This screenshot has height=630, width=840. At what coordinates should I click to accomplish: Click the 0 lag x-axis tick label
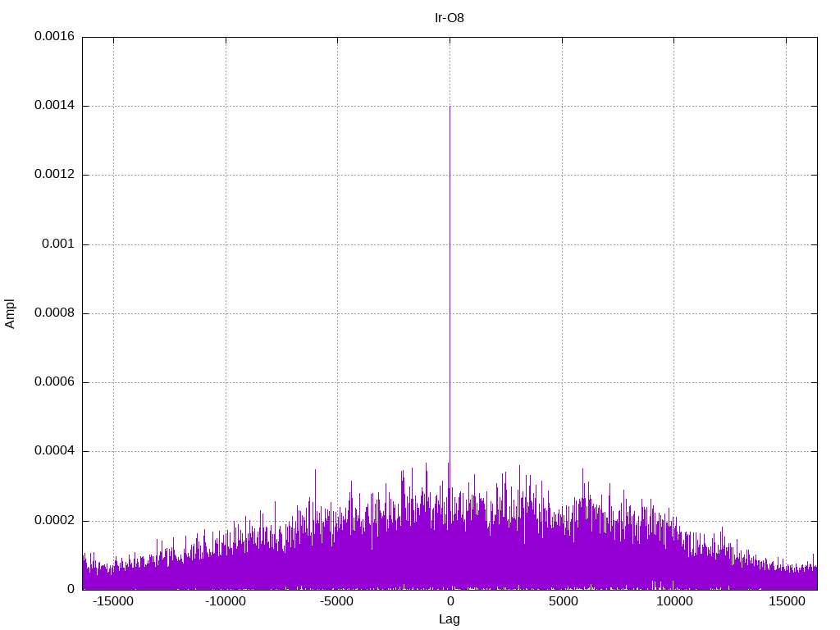coord(450,601)
